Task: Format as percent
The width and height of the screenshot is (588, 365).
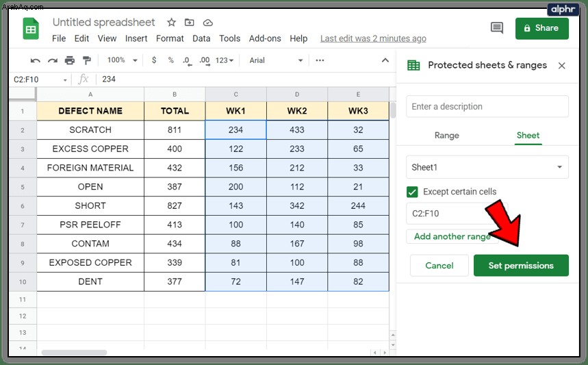Action: click(x=170, y=60)
